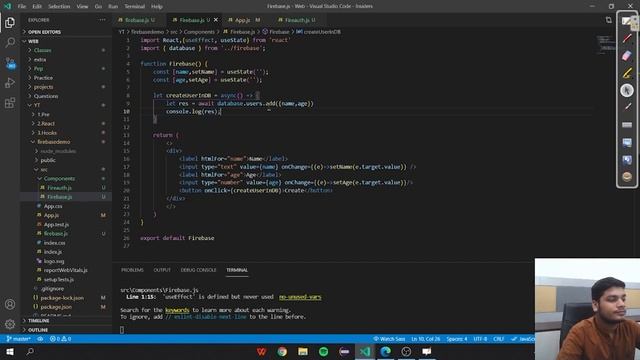The height and width of the screenshot is (360, 640).
Task: Expand the extra folder
Action: (x=66, y=60)
